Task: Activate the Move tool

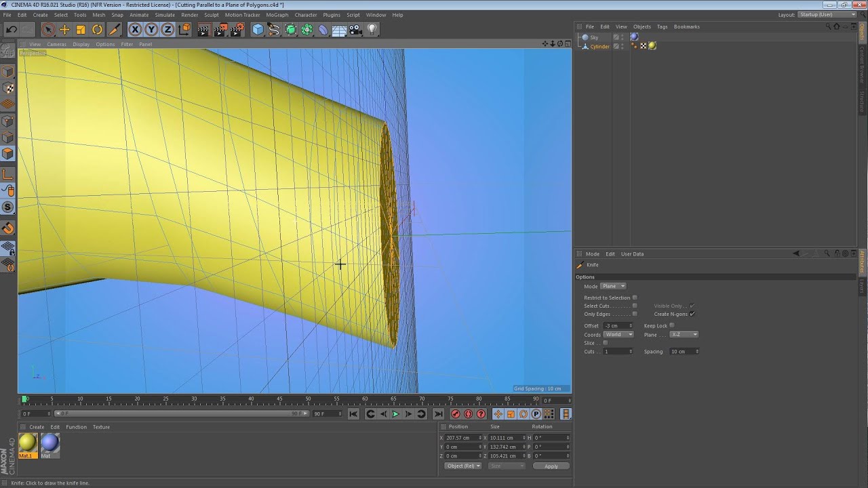Action: click(64, 29)
